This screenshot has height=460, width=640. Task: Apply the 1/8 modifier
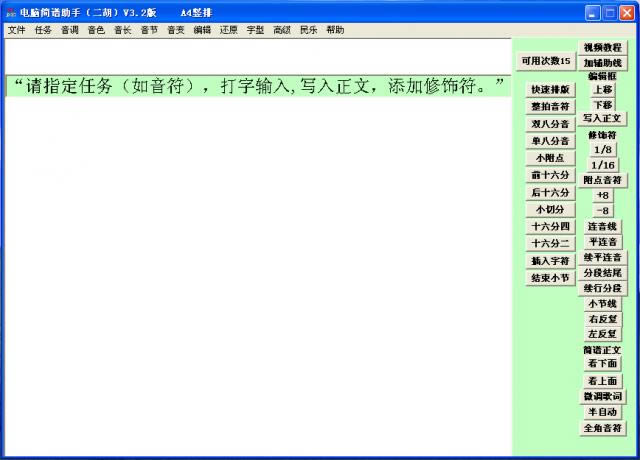tap(603, 149)
